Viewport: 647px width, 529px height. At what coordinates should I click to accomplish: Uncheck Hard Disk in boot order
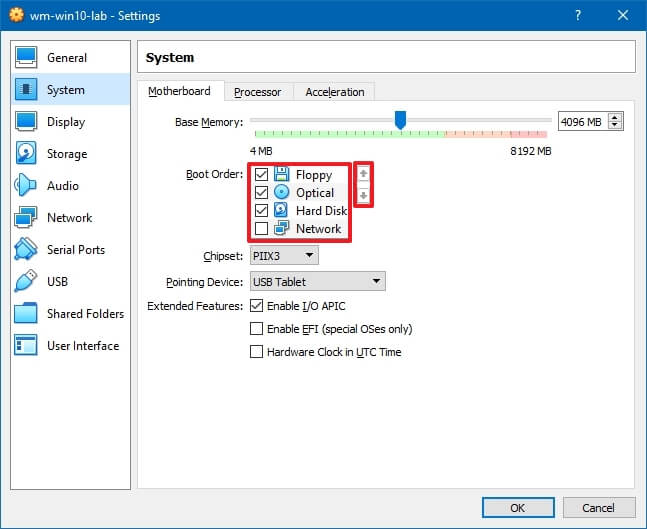[x=261, y=210]
